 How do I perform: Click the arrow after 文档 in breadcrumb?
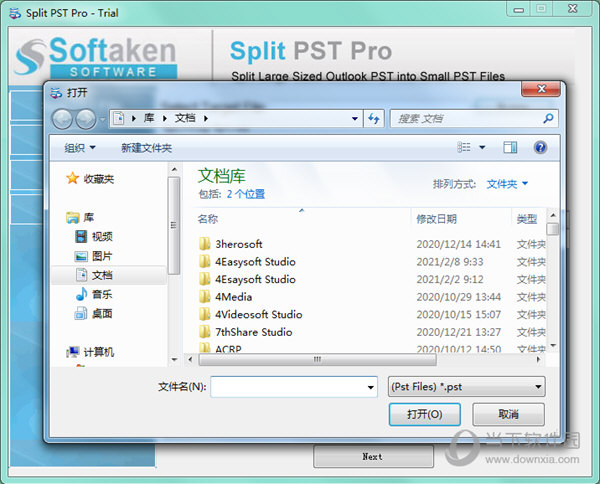[x=206, y=119]
